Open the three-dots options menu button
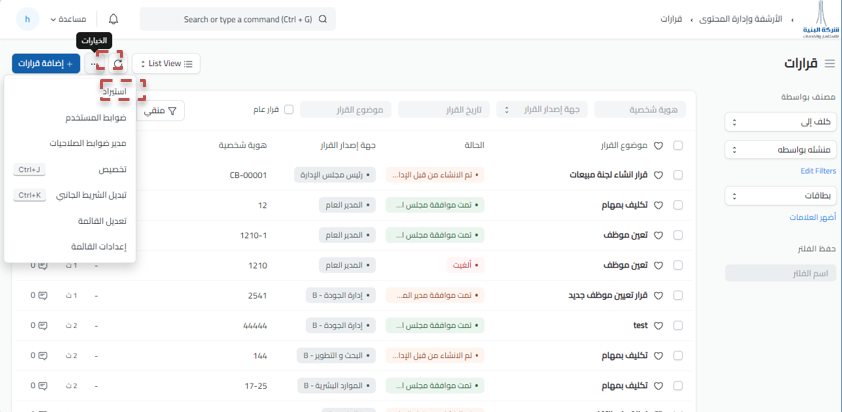The height and width of the screenshot is (412, 842). [x=94, y=63]
